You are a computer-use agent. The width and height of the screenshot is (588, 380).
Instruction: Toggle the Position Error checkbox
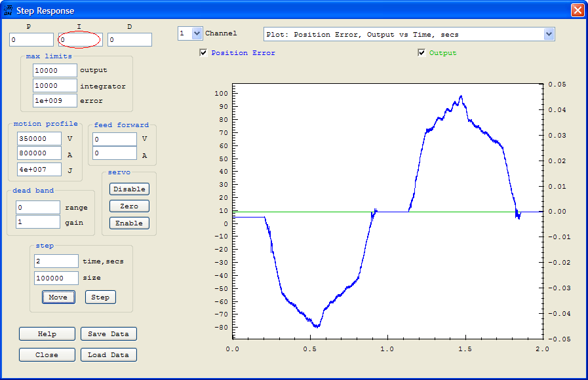point(204,53)
